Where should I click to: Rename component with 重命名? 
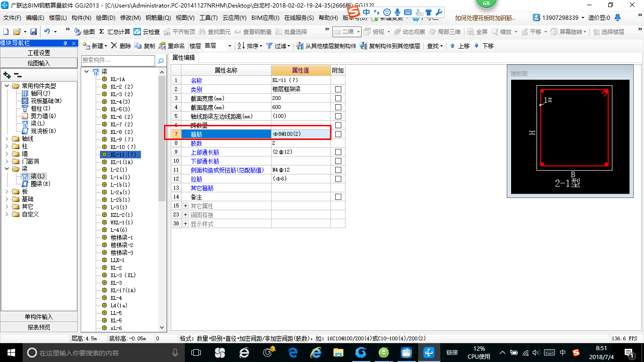(x=172, y=46)
